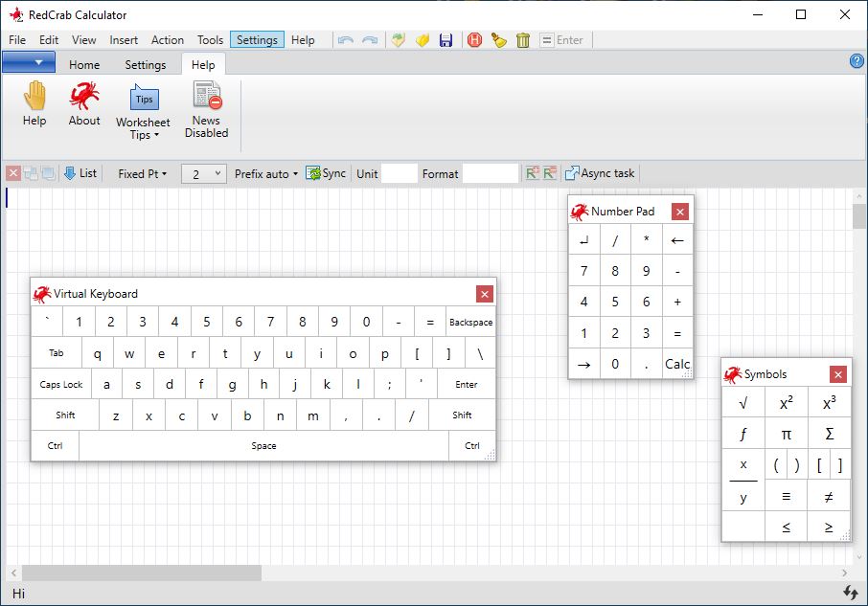Image resolution: width=868 pixels, height=606 pixels.
Task: Select the Help ribbon tab
Action: [203, 65]
